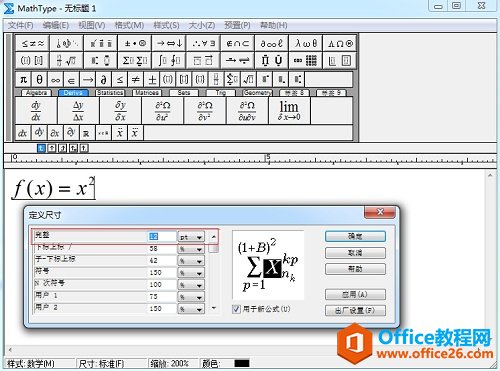Close the 定义尺寸 dialog
The image size is (500, 371).
click(380, 212)
